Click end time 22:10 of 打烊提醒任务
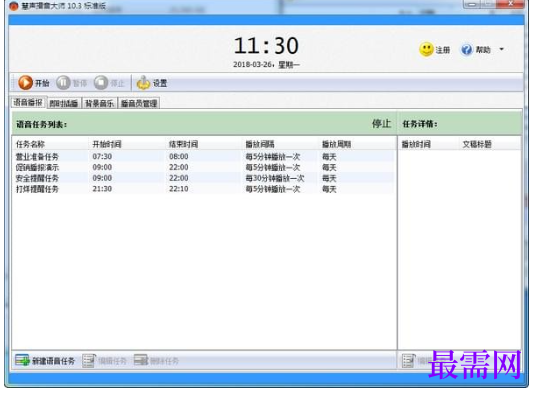Screen dimensions: 540x396 tap(178, 189)
